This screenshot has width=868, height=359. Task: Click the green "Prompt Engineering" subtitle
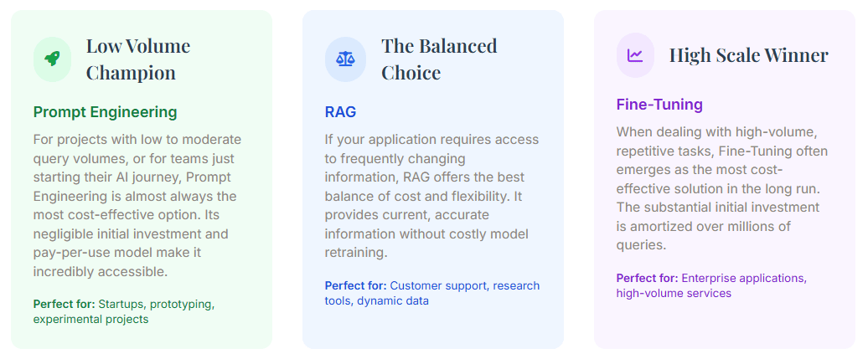105,112
